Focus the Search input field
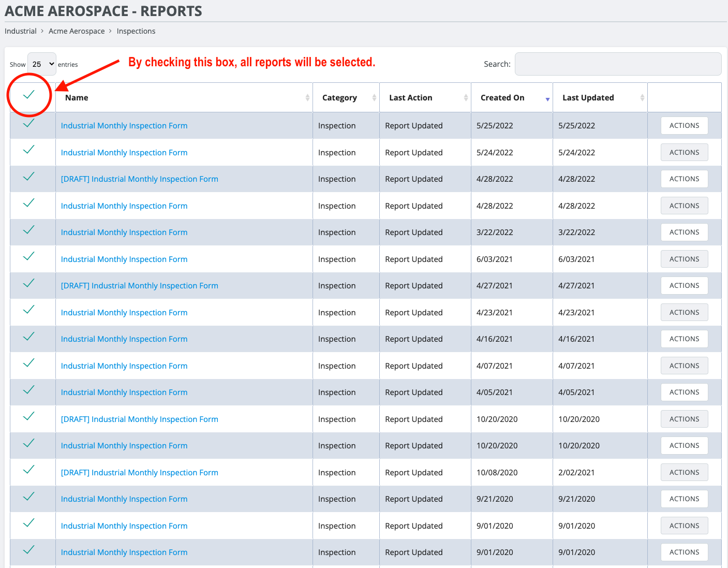 618,64
